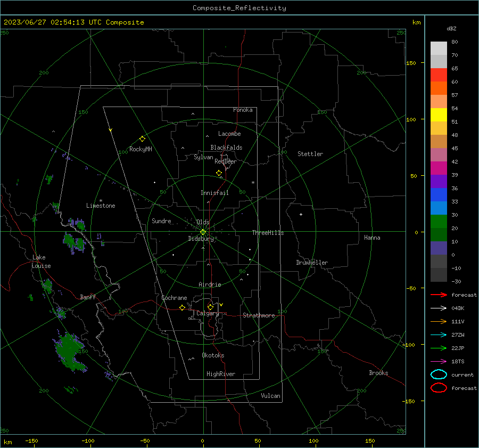
Task: Select the Blackfalds town label
Action: point(226,148)
